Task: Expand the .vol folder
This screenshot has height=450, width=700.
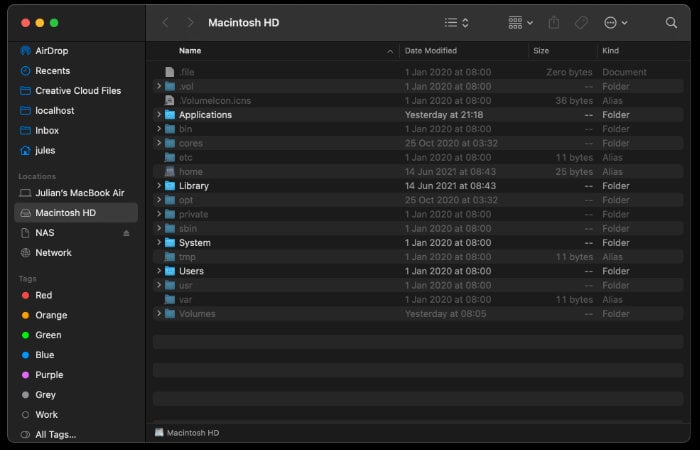Action: click(158, 86)
